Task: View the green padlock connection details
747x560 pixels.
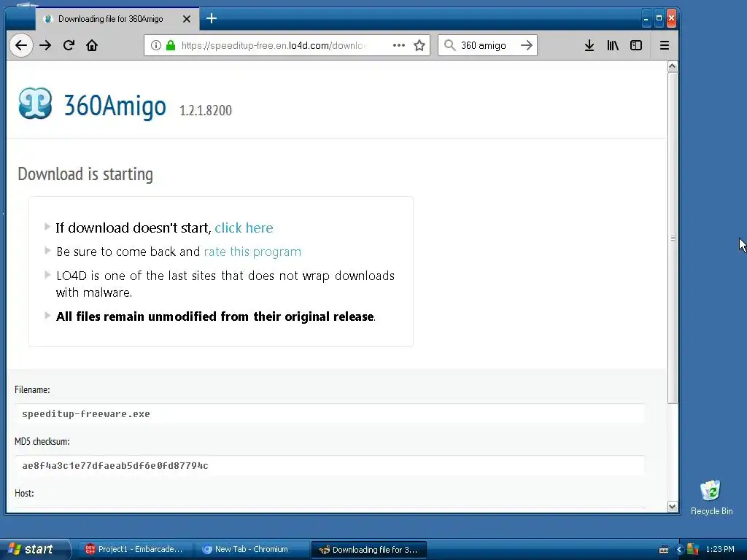Action: click(x=171, y=45)
